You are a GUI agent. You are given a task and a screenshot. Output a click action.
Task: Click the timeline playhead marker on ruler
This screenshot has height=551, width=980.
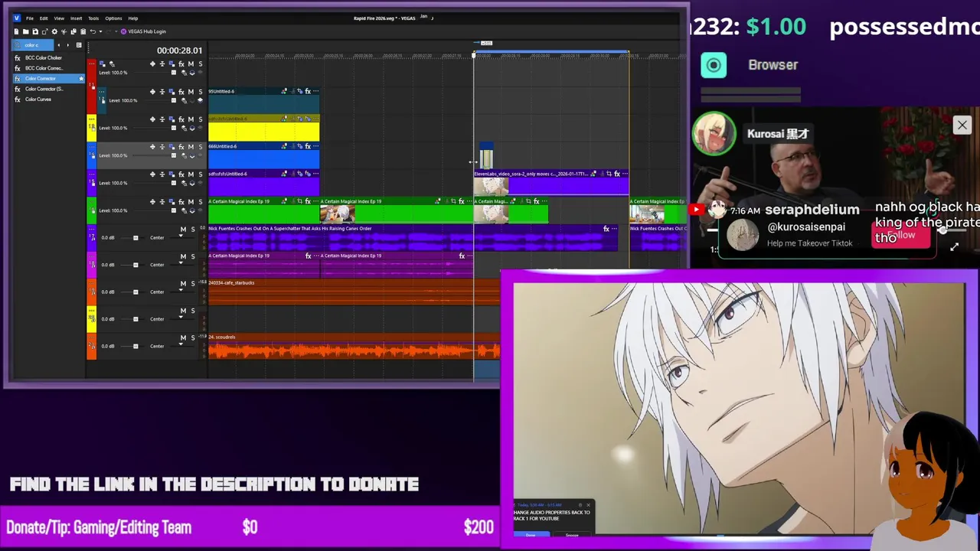473,55
